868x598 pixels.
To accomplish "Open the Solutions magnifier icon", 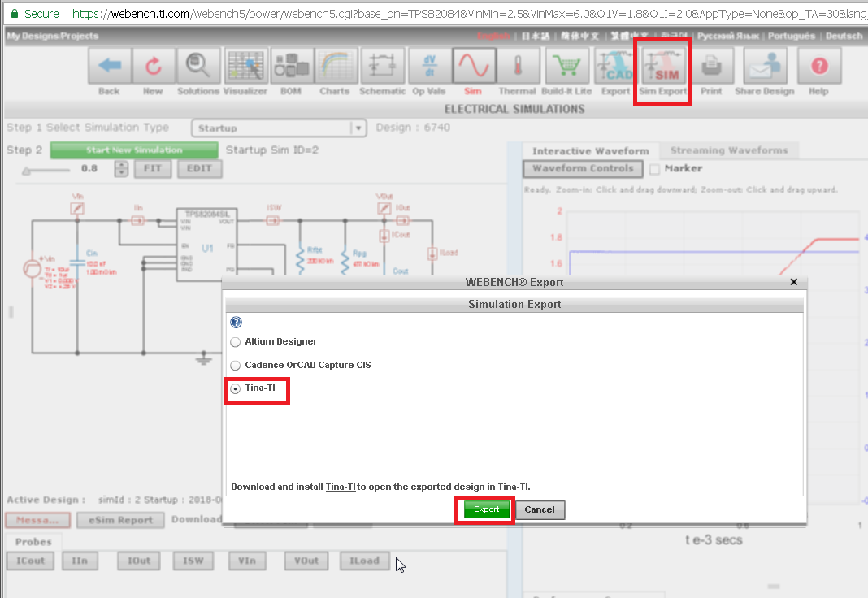I will click(x=198, y=66).
